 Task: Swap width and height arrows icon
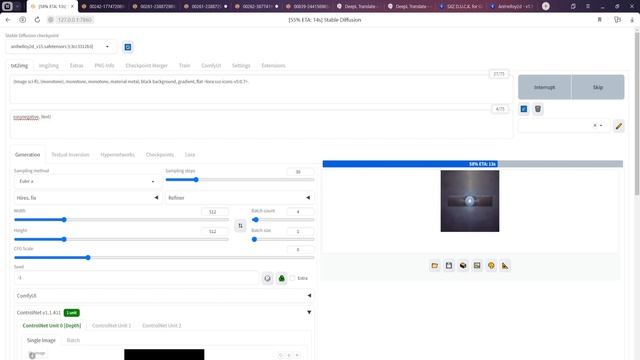240,225
